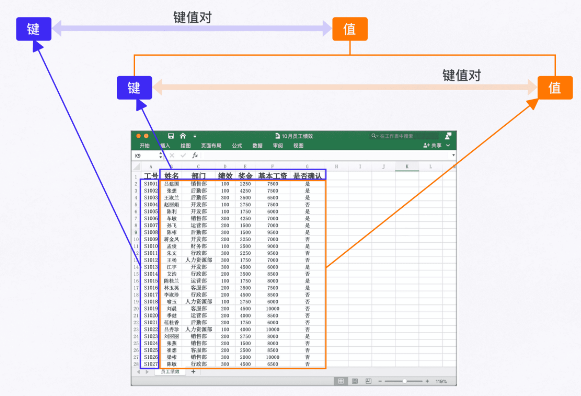The width and height of the screenshot is (581, 396).
Task: Click the cell containing 谢金凤
Action: click(x=172, y=239)
